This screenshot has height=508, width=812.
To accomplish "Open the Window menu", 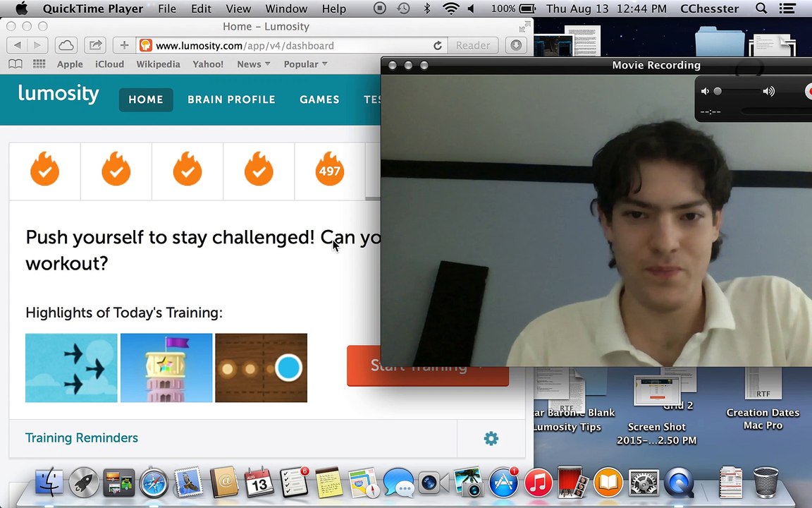I will click(286, 8).
